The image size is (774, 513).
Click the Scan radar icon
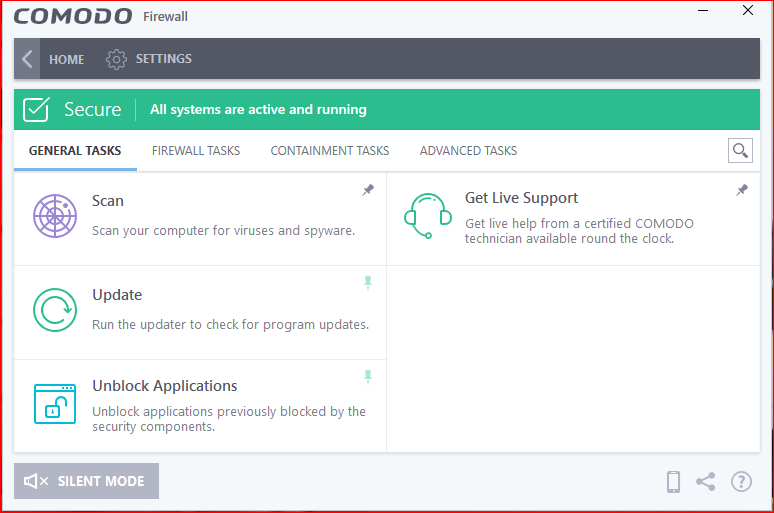point(54,216)
